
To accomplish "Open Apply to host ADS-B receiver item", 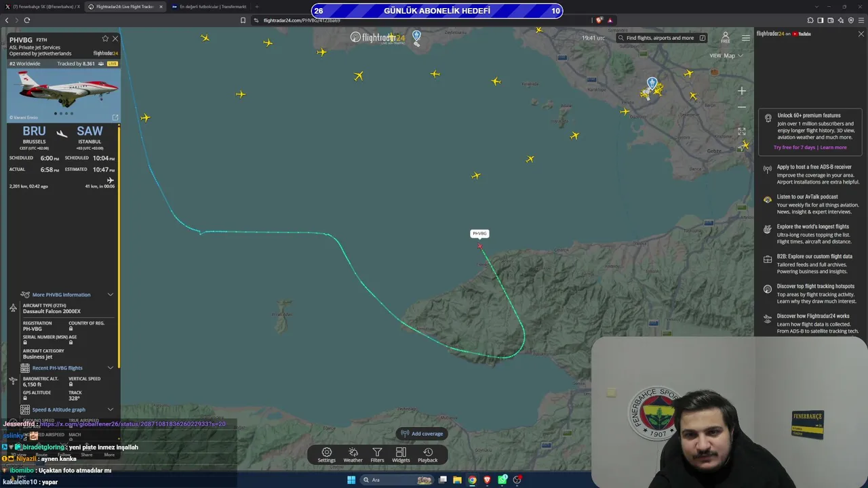I will click(811, 174).
